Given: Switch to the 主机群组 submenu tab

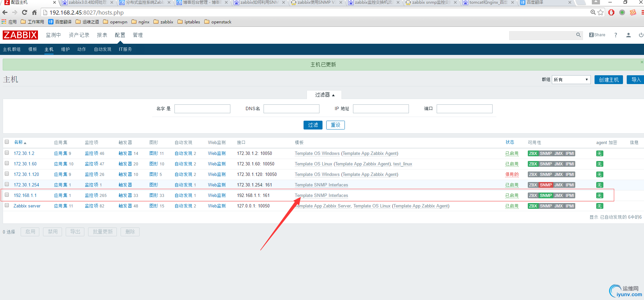Looking at the screenshot, I should pos(12,49).
